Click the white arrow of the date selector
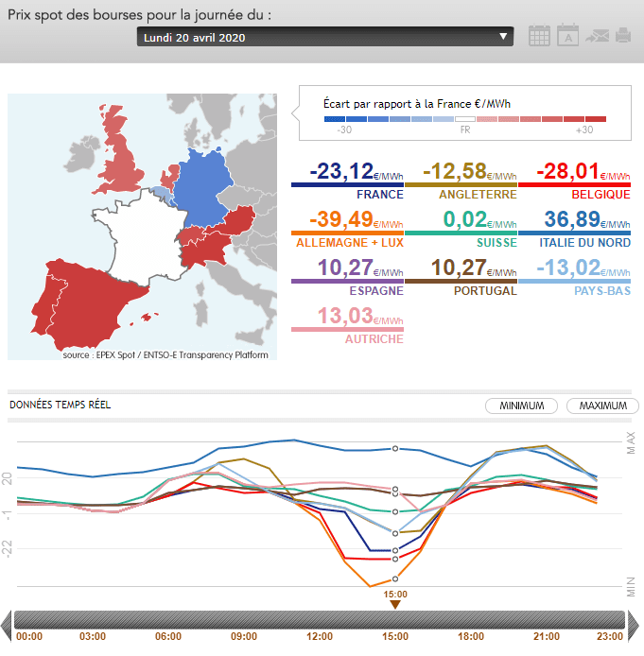 504,37
